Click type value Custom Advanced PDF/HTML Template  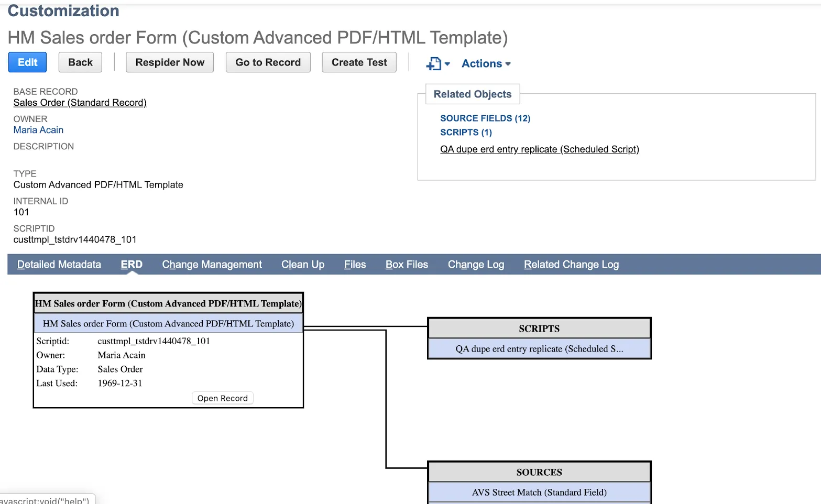coord(98,185)
